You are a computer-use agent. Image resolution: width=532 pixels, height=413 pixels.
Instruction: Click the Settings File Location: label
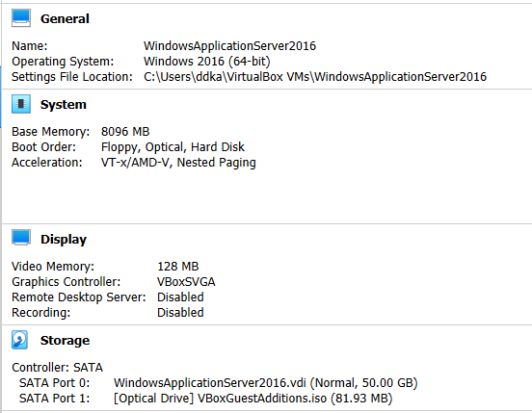point(72,77)
